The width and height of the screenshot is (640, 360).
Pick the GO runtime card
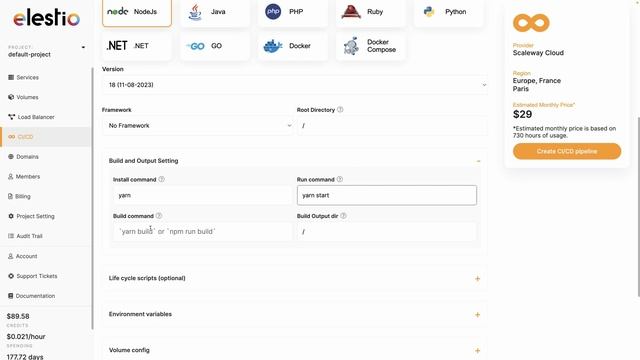pyautogui.click(x=215, y=46)
